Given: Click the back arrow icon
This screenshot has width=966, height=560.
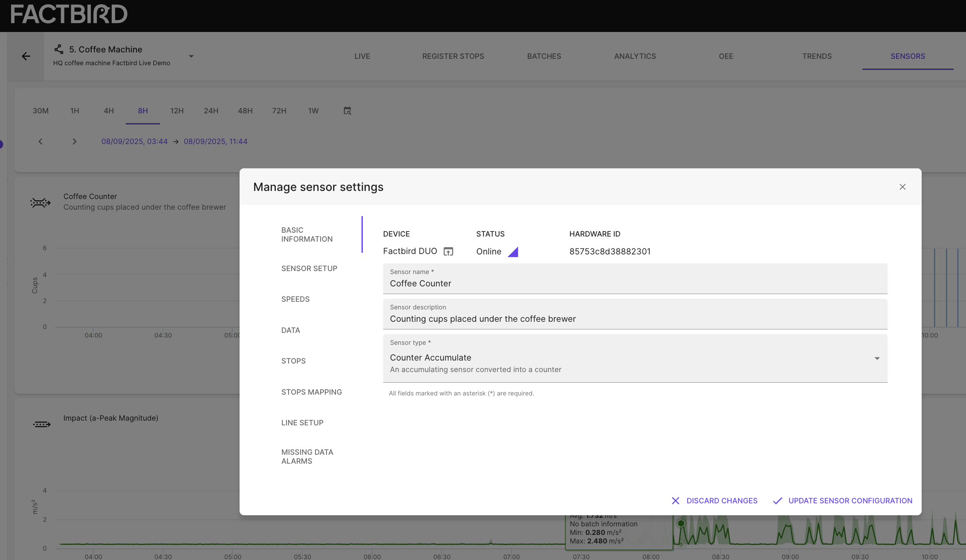Looking at the screenshot, I should [26, 56].
